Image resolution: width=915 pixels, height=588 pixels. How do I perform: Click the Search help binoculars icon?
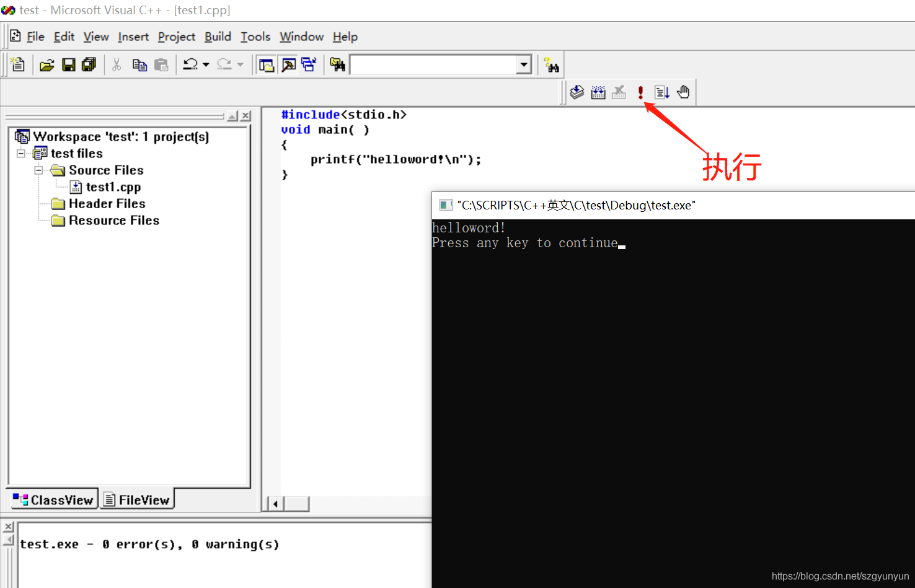click(551, 64)
